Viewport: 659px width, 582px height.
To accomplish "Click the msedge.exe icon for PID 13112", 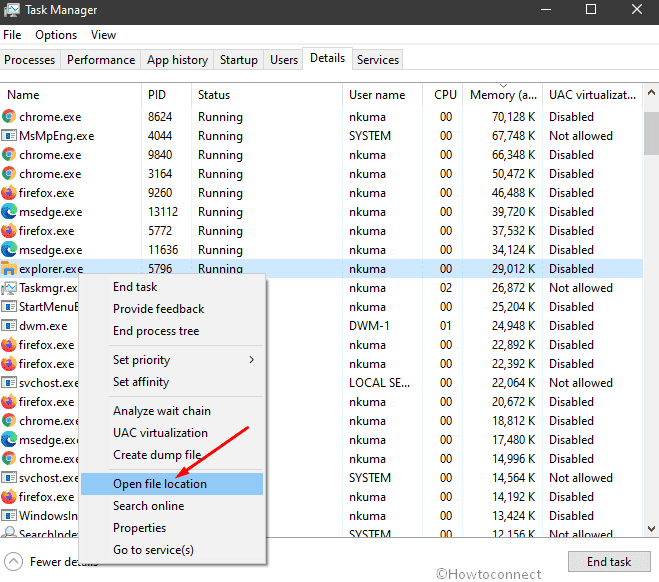I will pos(9,211).
